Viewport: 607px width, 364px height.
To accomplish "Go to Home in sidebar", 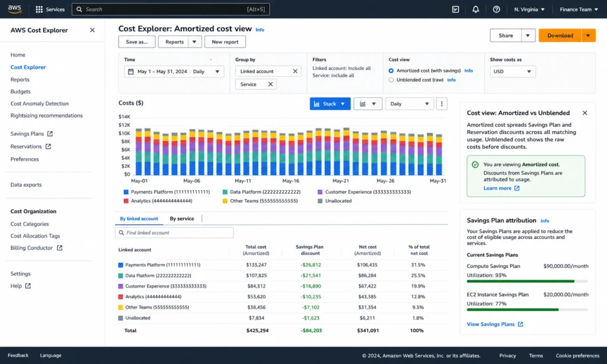I will coord(18,55).
